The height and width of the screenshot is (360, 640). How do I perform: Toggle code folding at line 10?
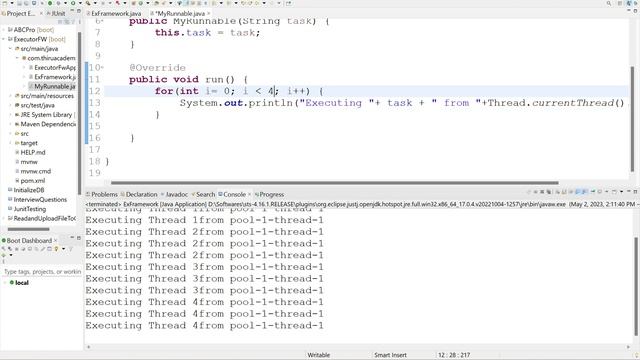point(102,67)
